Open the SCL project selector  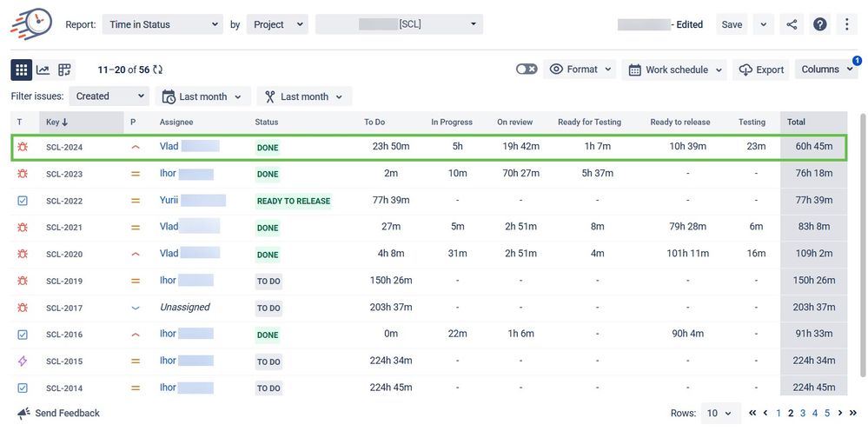coord(399,24)
